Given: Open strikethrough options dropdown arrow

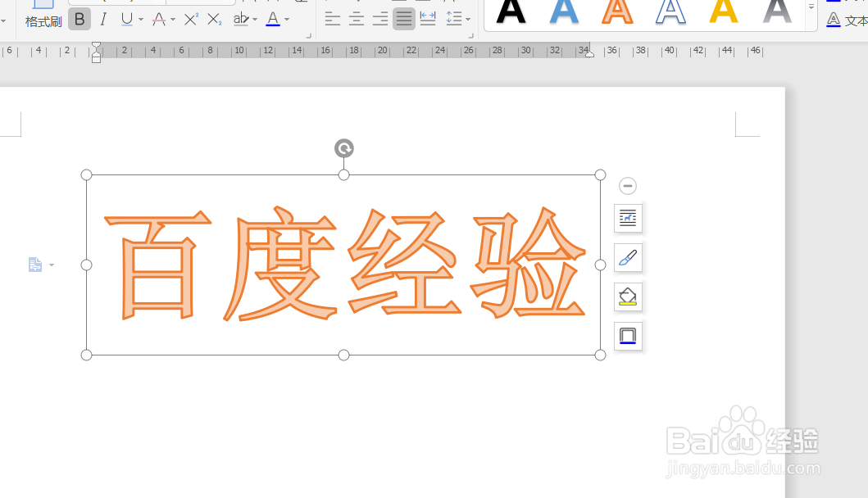Looking at the screenshot, I should pos(173,20).
